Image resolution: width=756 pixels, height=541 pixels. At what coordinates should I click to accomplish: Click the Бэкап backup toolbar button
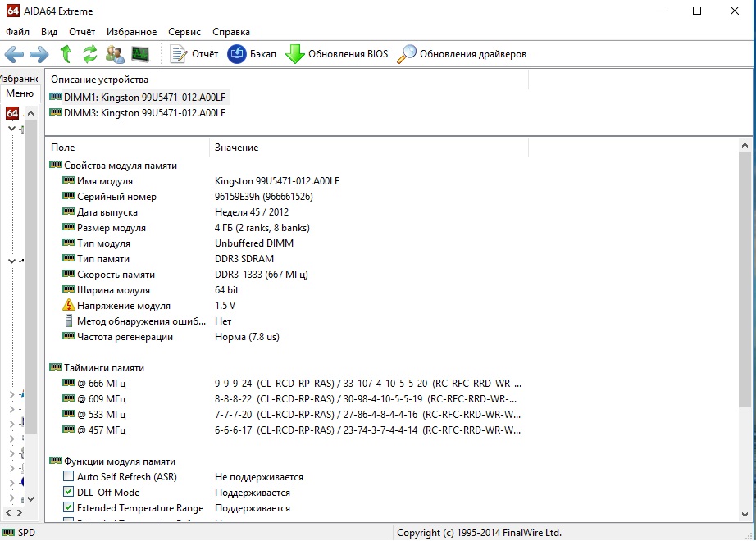252,54
